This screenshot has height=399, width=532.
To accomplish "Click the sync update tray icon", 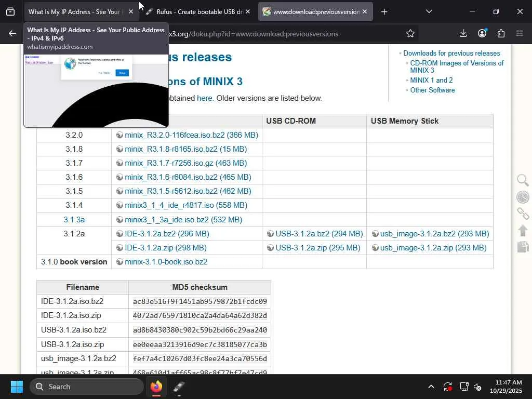I will click(447, 387).
